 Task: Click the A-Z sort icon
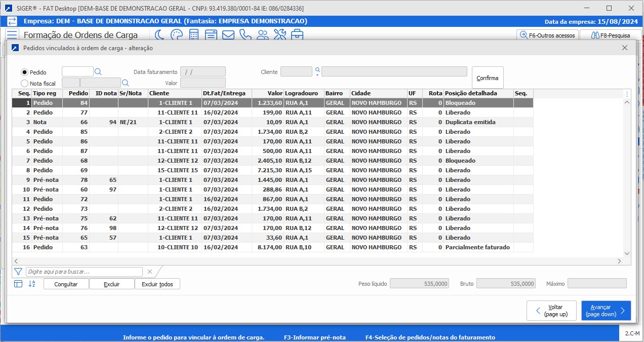(32, 284)
